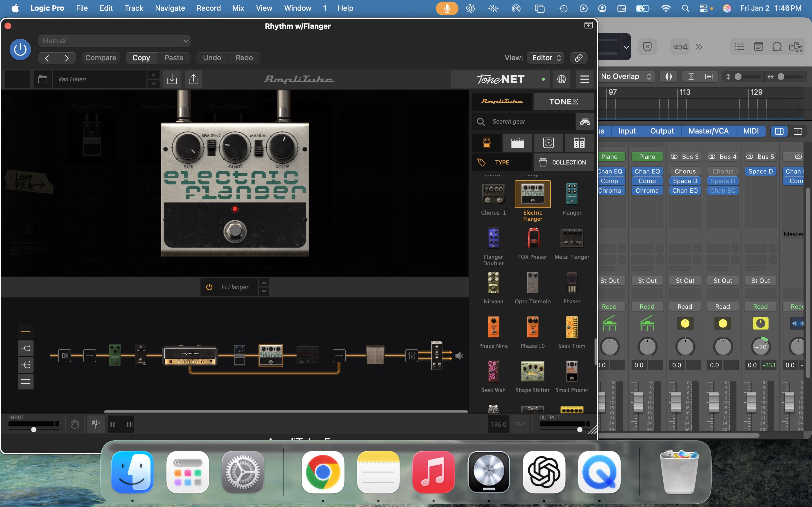Screen dimensions: 812x507
Task: Select the cabinet speaker category icon
Action: [548, 143]
